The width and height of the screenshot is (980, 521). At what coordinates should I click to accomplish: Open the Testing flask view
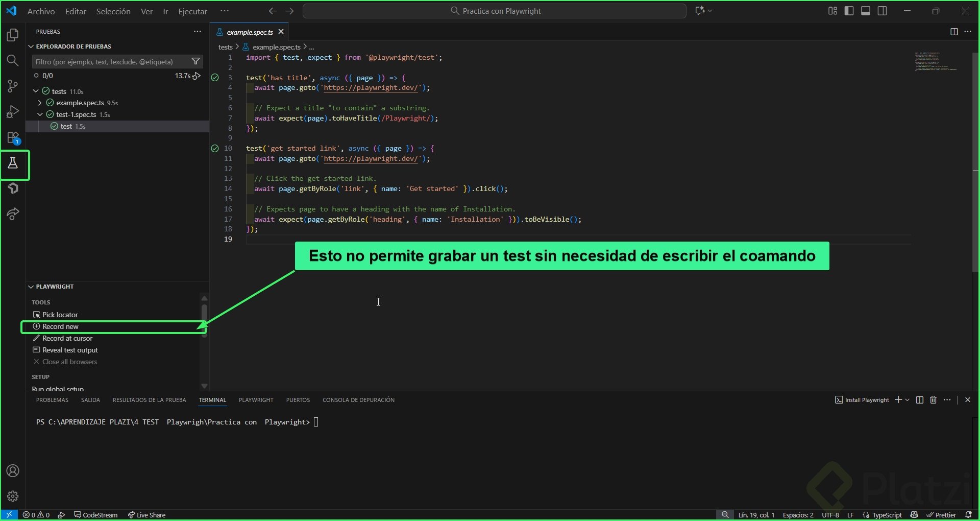[x=13, y=163]
